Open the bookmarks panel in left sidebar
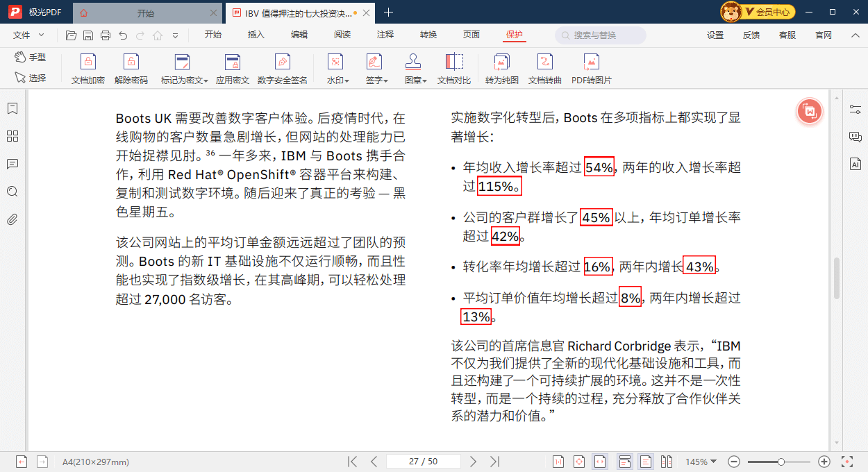Screen dimensions: 868x472 coord(12,108)
